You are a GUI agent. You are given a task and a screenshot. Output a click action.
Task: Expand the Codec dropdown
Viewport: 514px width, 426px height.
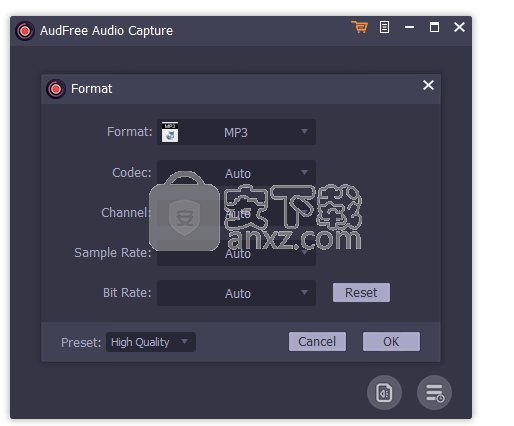point(236,173)
